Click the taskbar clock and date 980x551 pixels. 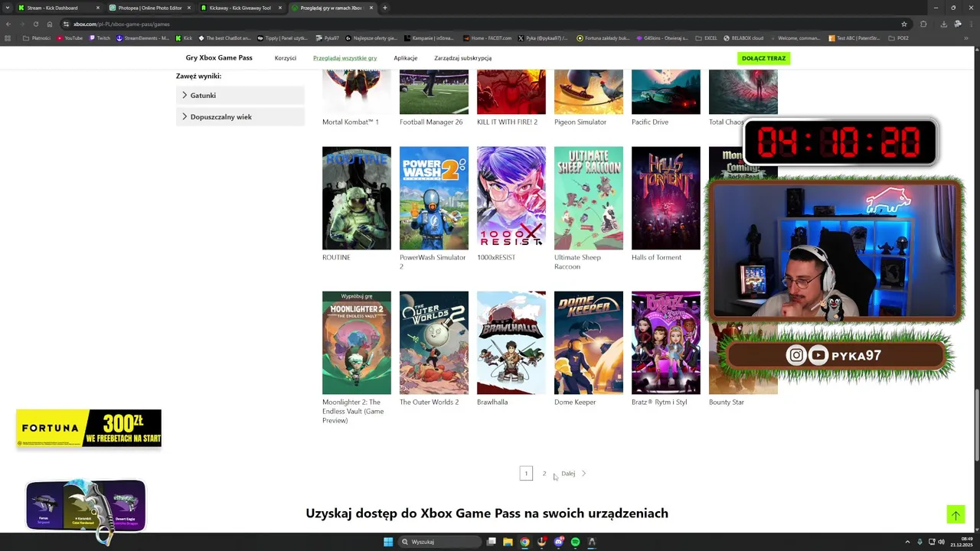coord(961,542)
